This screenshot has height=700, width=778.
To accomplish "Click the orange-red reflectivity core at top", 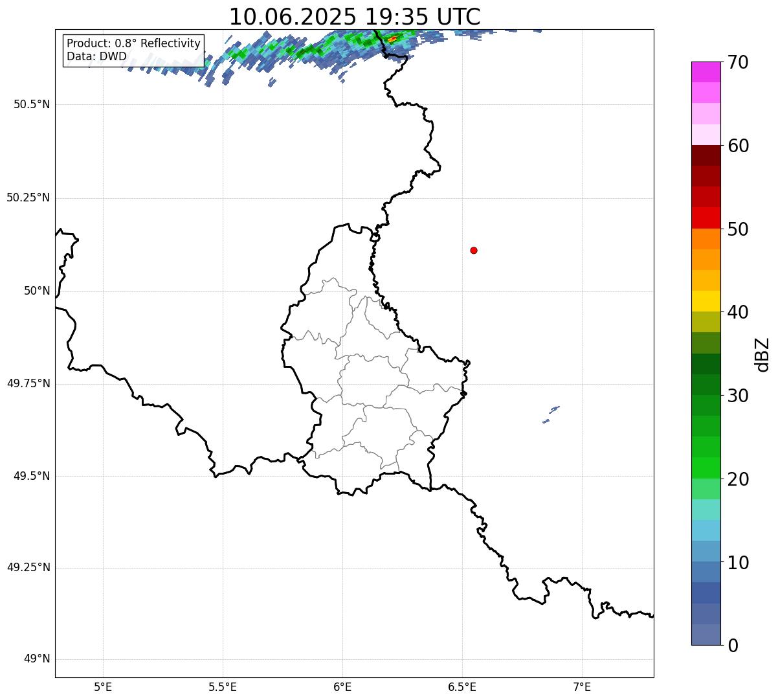I will click(392, 39).
